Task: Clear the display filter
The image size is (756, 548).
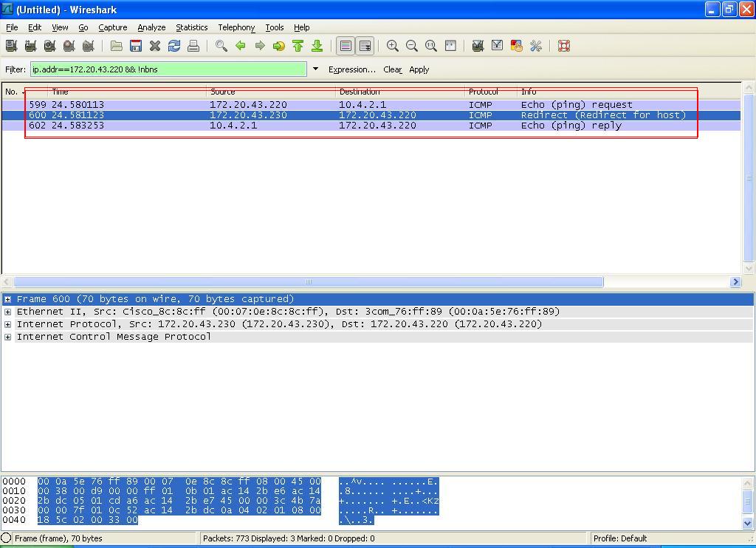Action: click(393, 69)
